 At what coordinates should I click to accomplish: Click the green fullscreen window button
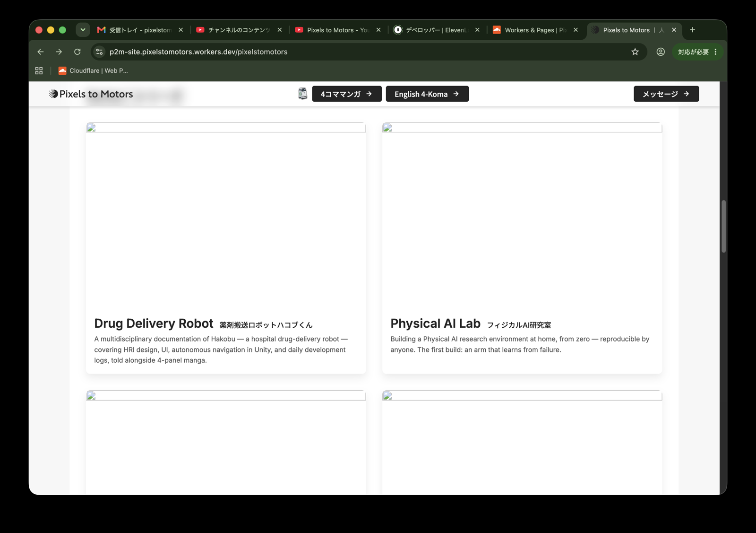pos(62,30)
